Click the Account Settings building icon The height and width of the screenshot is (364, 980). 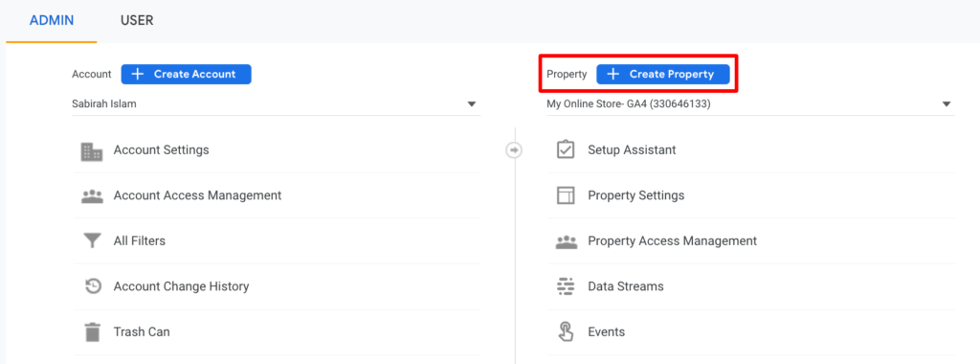[x=92, y=151]
